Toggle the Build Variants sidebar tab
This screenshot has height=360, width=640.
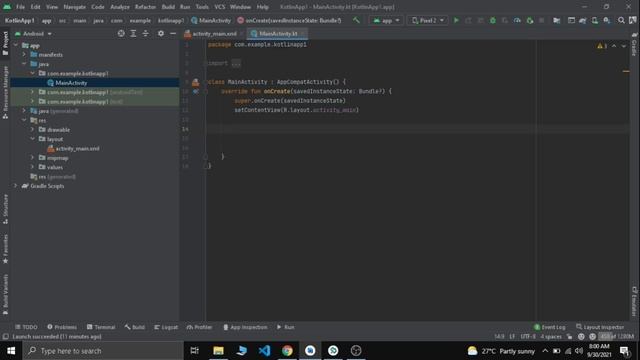pyautogui.click(x=5, y=294)
